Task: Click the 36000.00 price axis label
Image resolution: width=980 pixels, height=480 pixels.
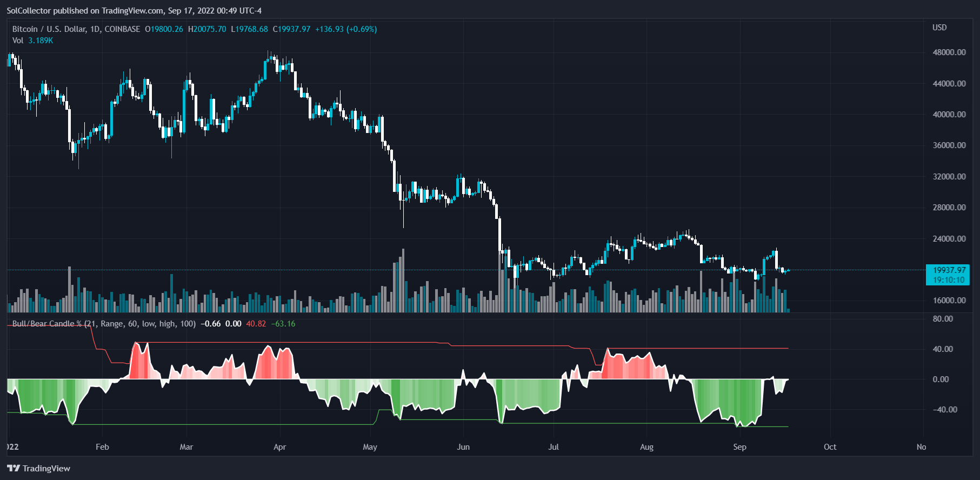Action: [949, 145]
